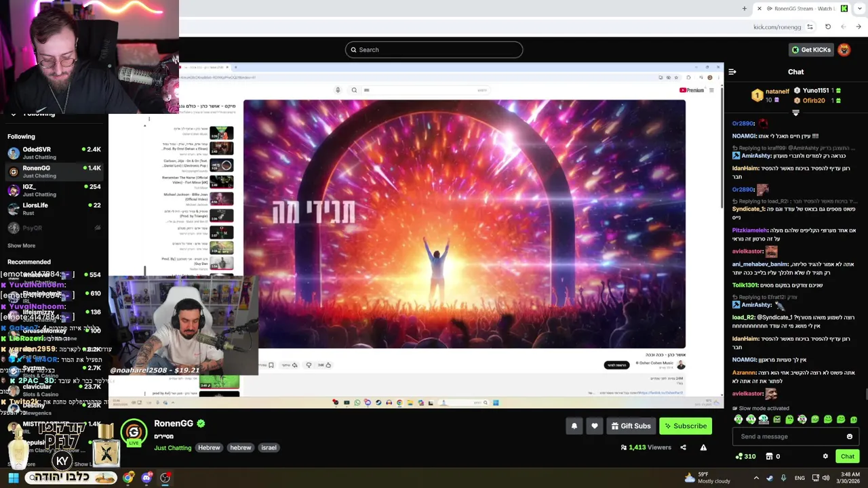This screenshot has width=868, height=488.
Task: Open the emoji picker in chat input
Action: click(850, 436)
